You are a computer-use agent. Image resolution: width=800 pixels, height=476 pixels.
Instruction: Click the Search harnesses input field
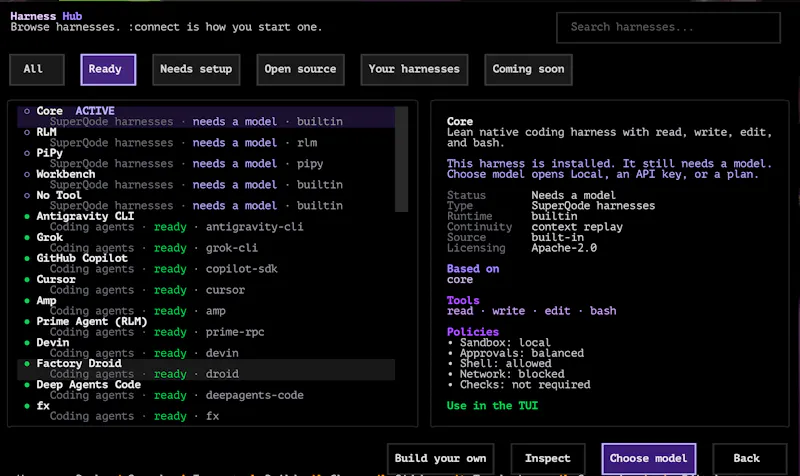tap(668, 28)
